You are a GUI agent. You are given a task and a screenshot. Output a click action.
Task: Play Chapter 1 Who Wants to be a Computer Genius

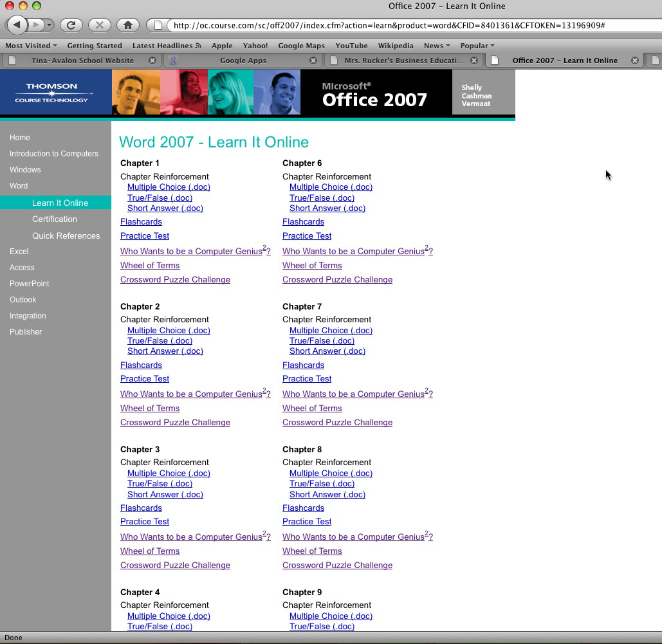[196, 250]
